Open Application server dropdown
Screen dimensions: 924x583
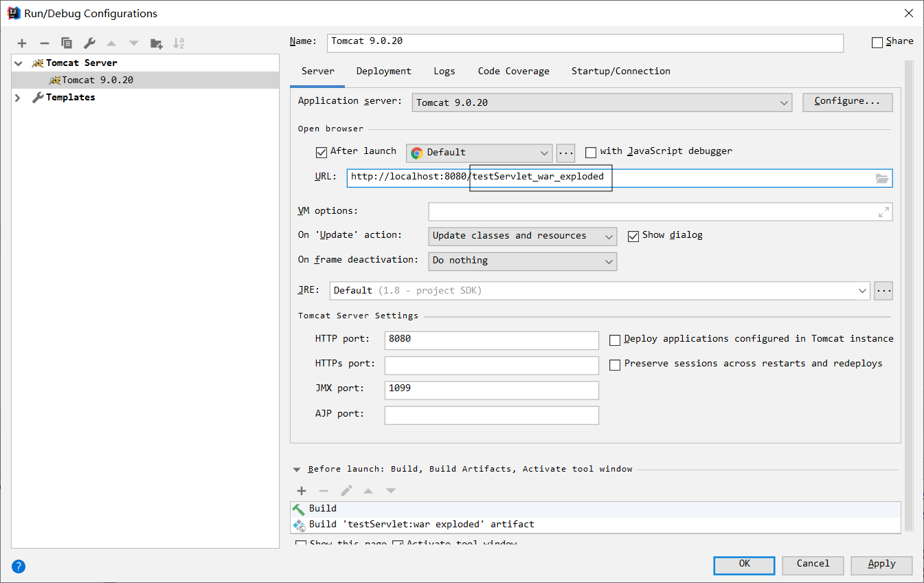coord(603,103)
